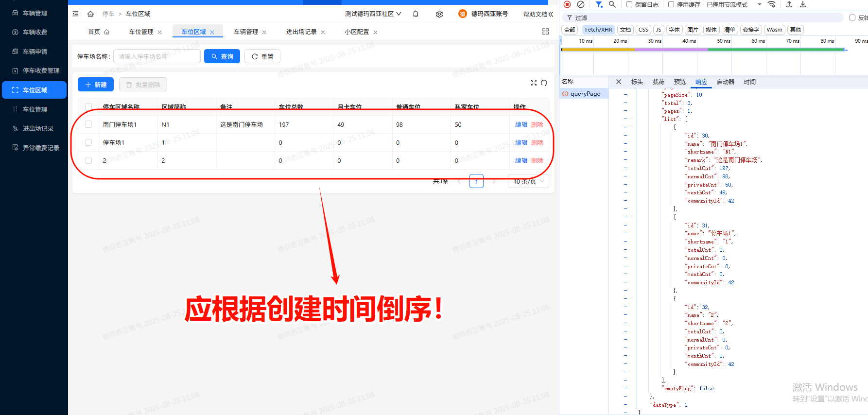Open 车辆收费 in the sidebar
The image size is (868, 415).
34,32
